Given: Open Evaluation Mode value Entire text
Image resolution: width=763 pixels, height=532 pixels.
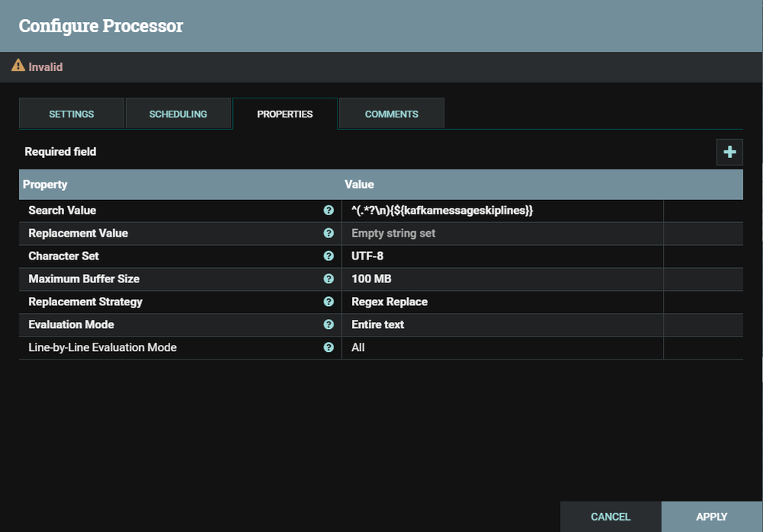Looking at the screenshot, I should pyautogui.click(x=378, y=324).
